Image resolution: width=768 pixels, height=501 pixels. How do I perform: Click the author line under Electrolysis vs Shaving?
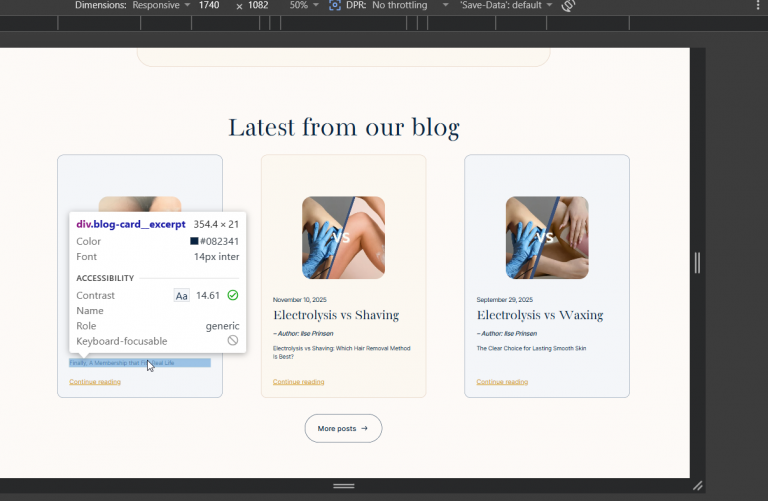click(303, 334)
